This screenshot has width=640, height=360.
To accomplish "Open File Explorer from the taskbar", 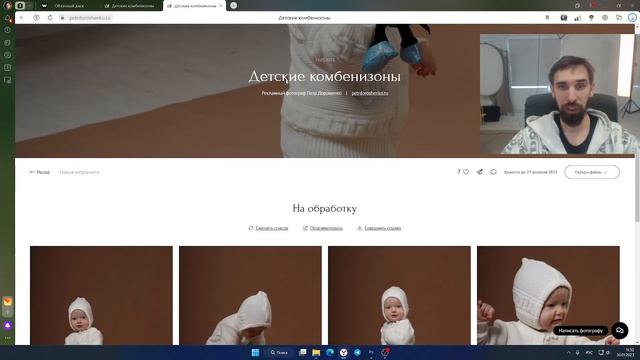I will coord(316,352).
